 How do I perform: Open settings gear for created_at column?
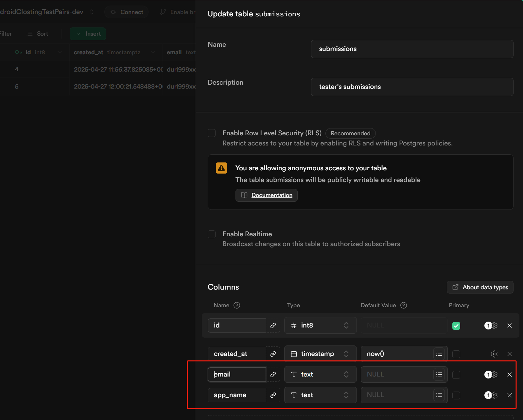click(494, 354)
